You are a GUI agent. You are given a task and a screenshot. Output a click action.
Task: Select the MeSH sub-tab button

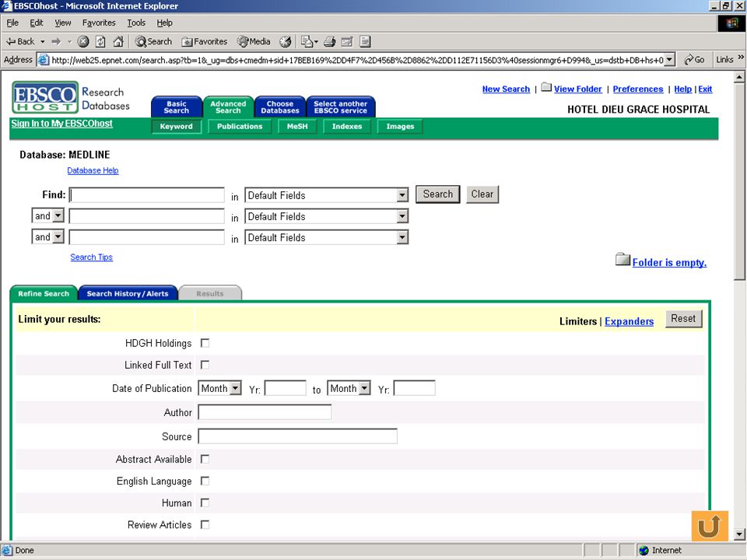coord(297,127)
